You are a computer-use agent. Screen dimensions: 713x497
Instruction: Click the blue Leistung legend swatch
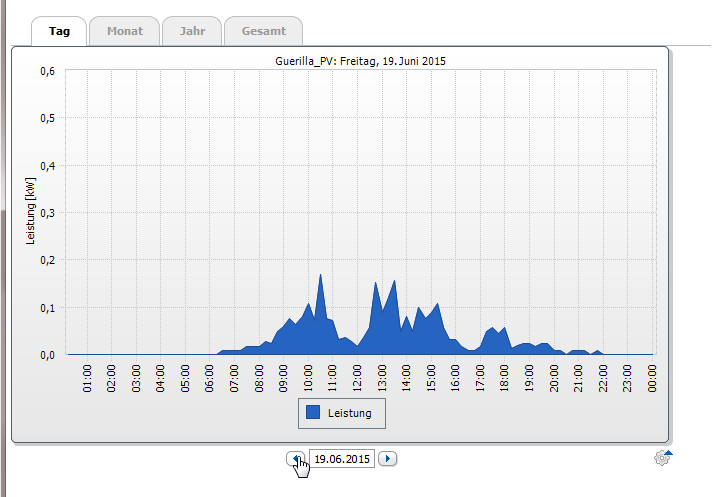(x=313, y=412)
